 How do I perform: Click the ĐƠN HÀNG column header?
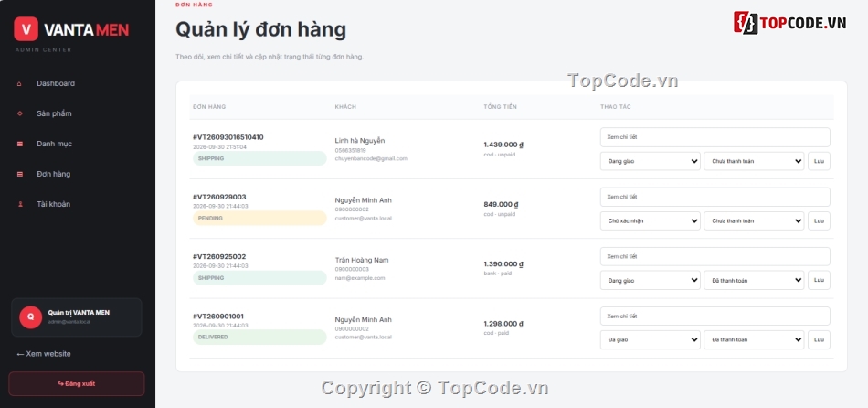click(209, 107)
